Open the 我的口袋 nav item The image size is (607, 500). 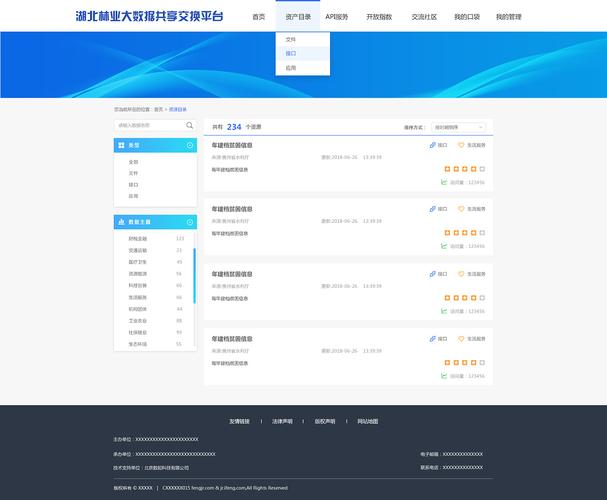467,17
